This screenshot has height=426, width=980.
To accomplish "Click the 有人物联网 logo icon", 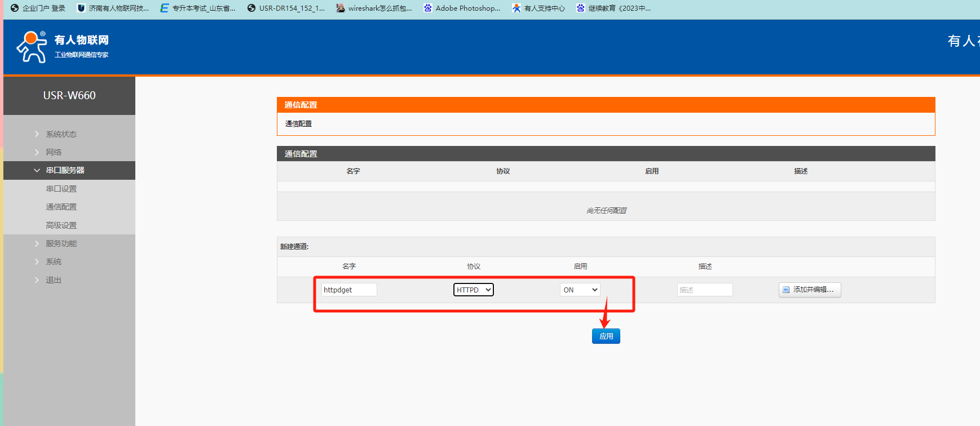I will pyautogui.click(x=32, y=47).
